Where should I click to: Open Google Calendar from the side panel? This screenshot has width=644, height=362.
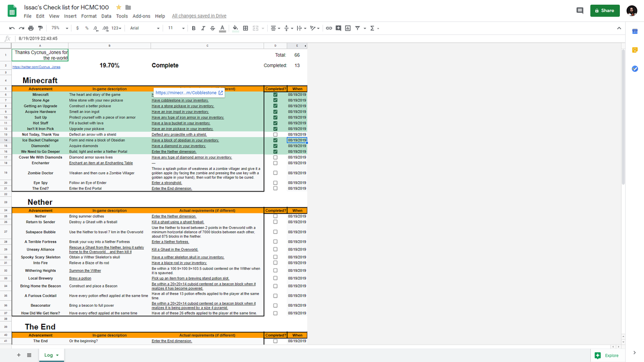(634, 32)
